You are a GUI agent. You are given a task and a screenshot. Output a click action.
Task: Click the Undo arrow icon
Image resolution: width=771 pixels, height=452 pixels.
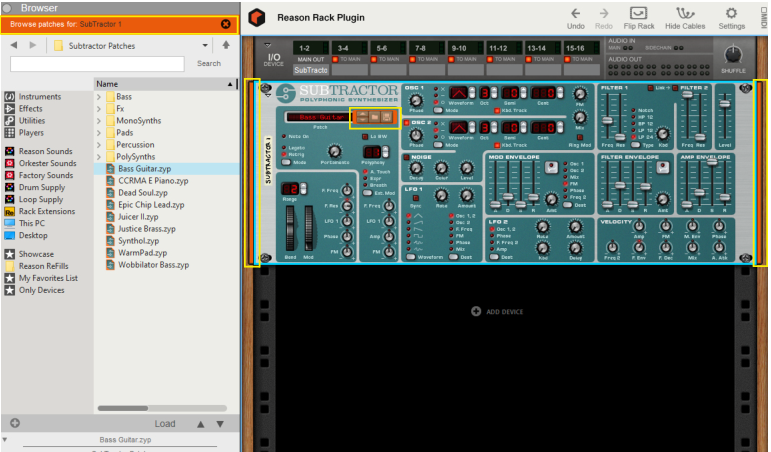tap(575, 13)
